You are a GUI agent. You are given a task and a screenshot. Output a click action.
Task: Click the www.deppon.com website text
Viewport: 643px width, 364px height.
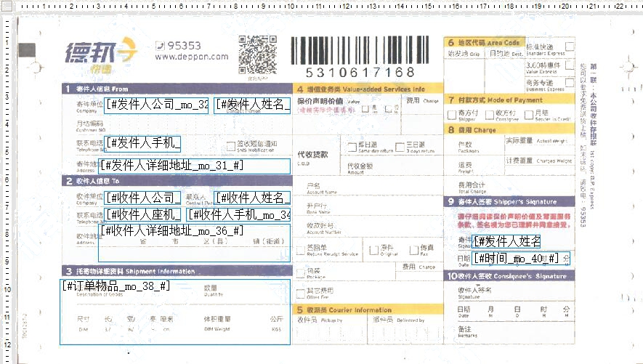[192, 57]
